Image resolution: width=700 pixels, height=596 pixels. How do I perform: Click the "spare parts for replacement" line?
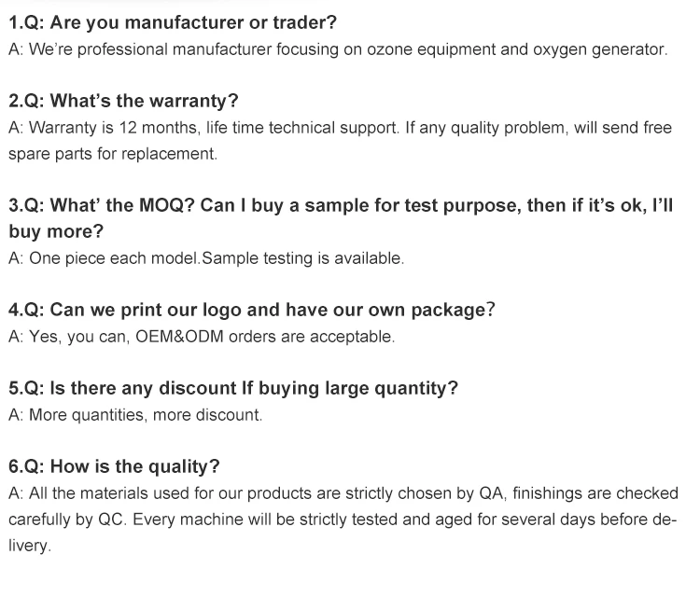pyautogui.click(x=112, y=154)
